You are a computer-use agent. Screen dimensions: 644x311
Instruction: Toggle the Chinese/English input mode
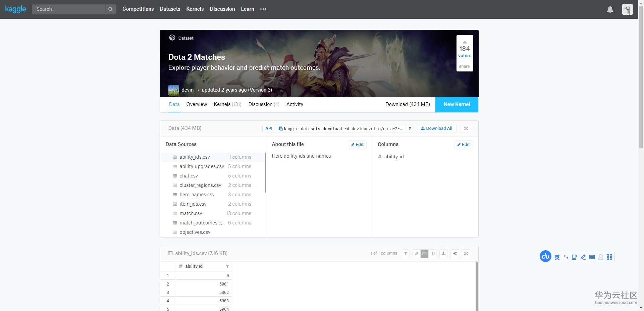click(557, 257)
